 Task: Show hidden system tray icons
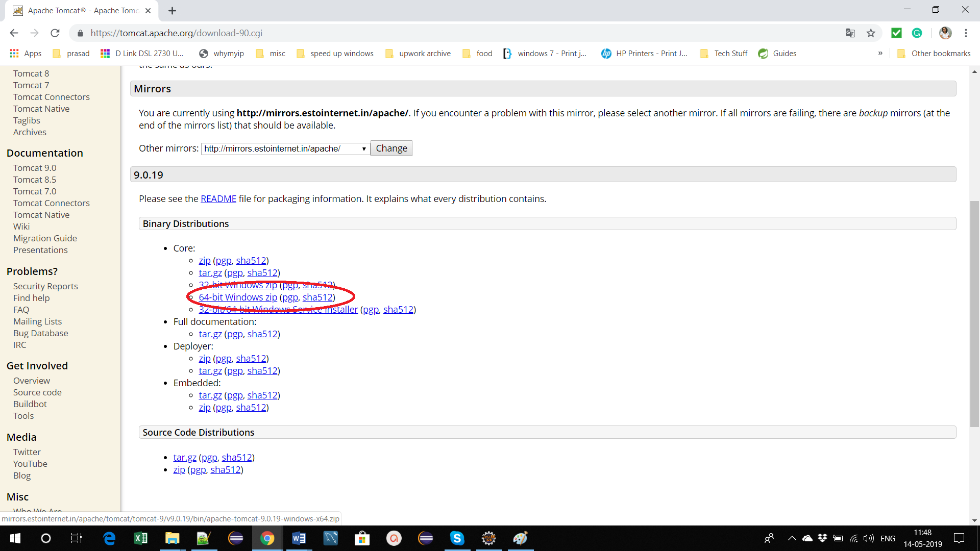coord(792,538)
